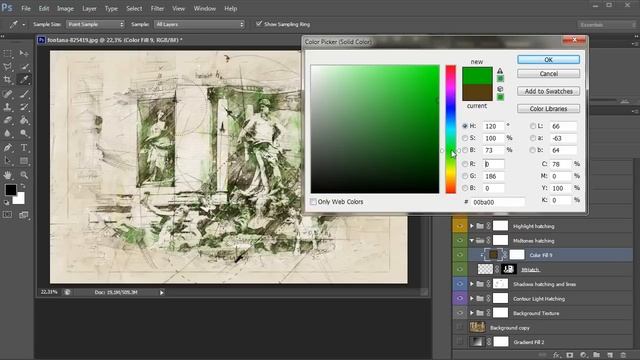Select the Lasso tool

tap(7, 67)
